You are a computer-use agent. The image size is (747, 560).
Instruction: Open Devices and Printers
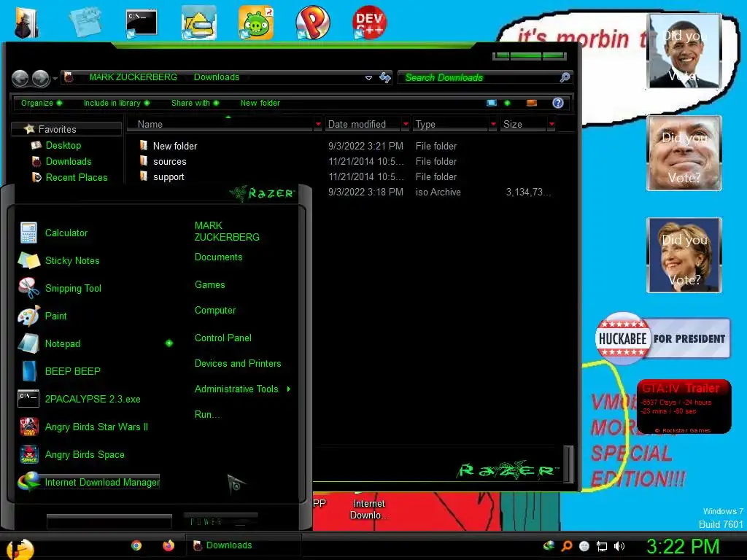pos(238,364)
